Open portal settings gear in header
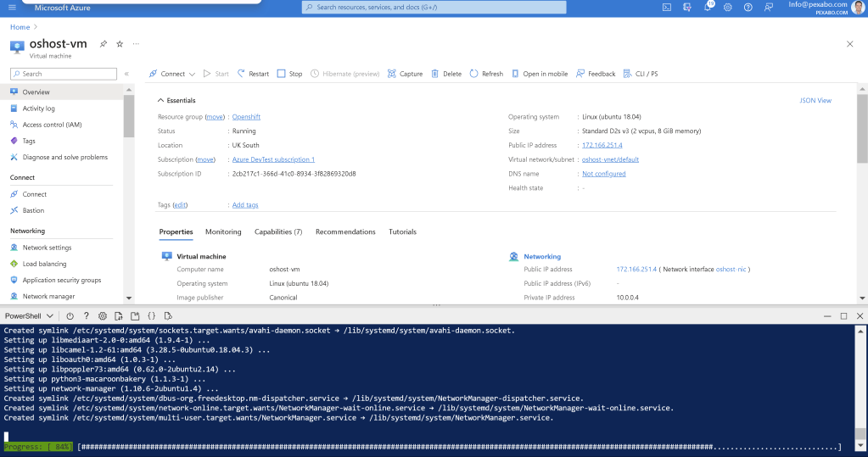This screenshot has width=868, height=457. (x=727, y=8)
